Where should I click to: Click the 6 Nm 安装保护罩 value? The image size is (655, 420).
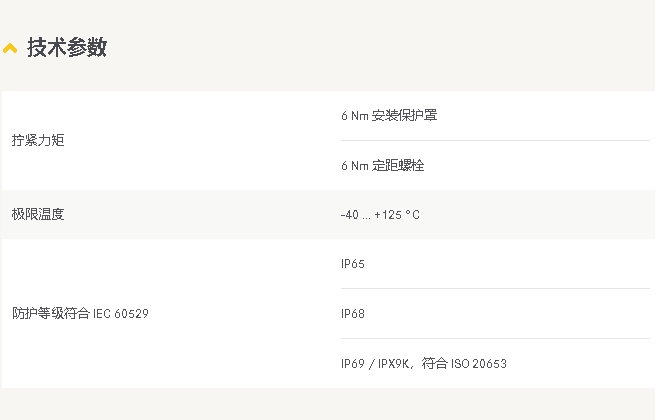[389, 115]
